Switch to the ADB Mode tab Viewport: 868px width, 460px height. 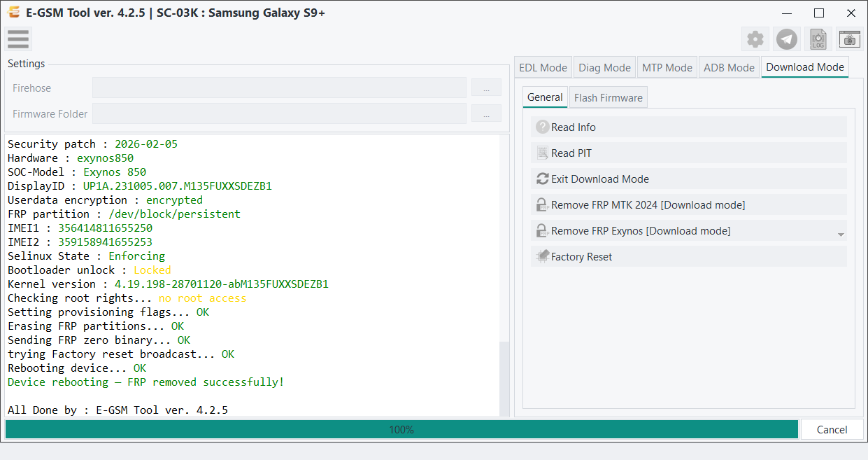click(729, 67)
